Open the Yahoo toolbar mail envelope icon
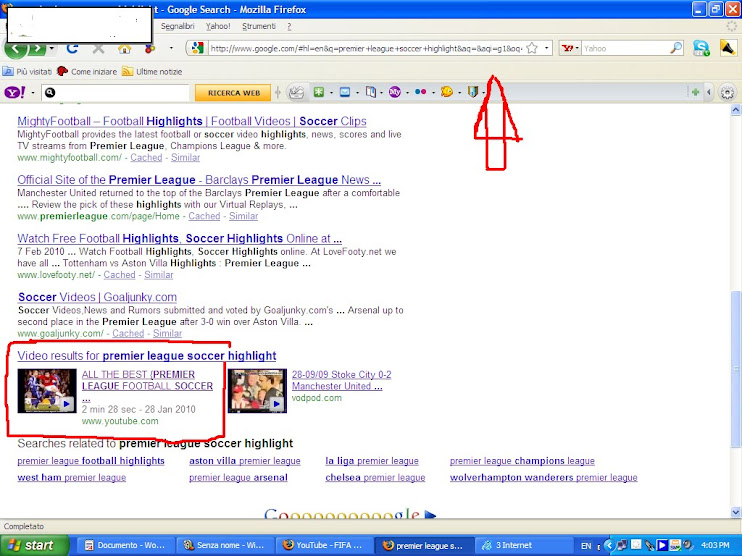This screenshot has width=742, height=556. [x=345, y=92]
